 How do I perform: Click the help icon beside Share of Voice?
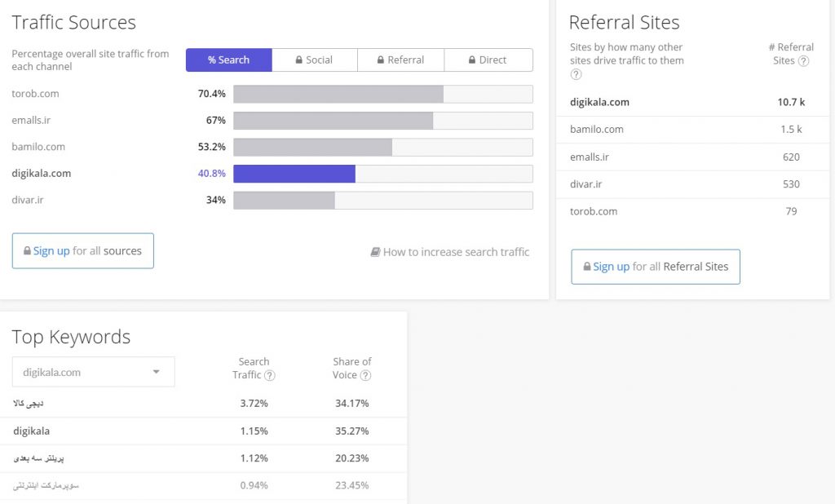click(365, 375)
